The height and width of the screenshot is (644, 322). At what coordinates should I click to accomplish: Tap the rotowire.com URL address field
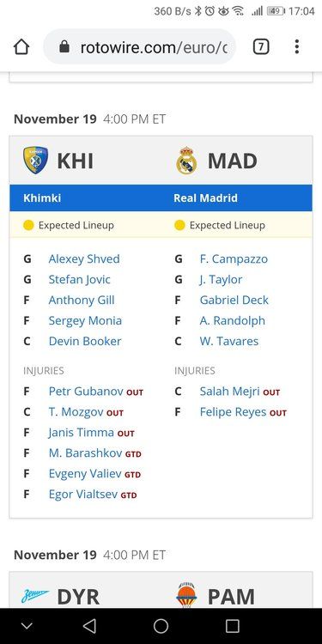140,47
